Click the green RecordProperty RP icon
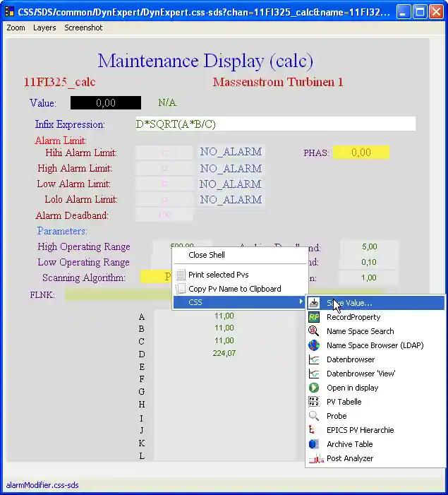The image size is (448, 495). pyautogui.click(x=313, y=317)
